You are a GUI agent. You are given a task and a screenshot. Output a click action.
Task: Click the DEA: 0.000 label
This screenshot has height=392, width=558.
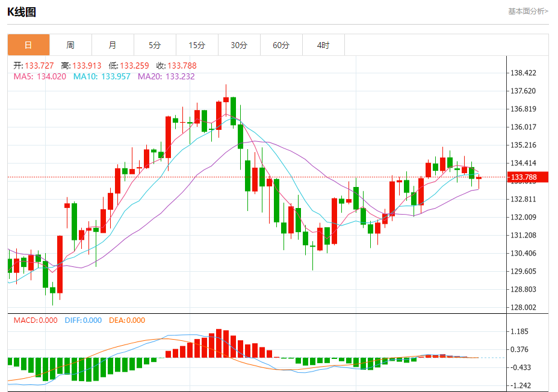(127, 320)
